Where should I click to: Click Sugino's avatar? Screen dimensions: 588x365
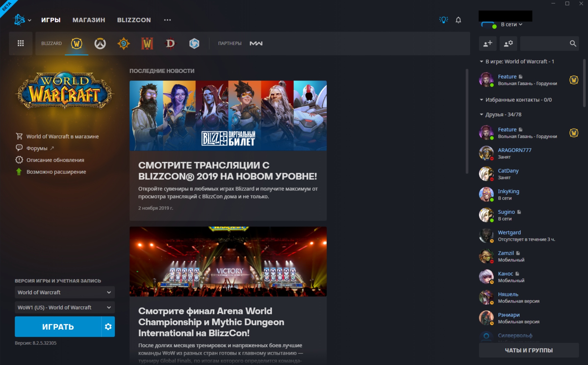(486, 215)
